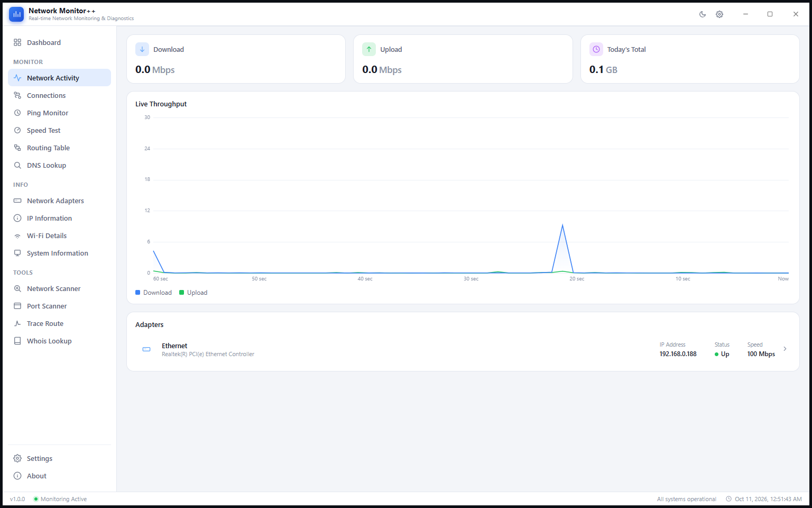Click the DNS Lookup magnifier icon
The width and height of the screenshot is (812, 508).
click(17, 165)
